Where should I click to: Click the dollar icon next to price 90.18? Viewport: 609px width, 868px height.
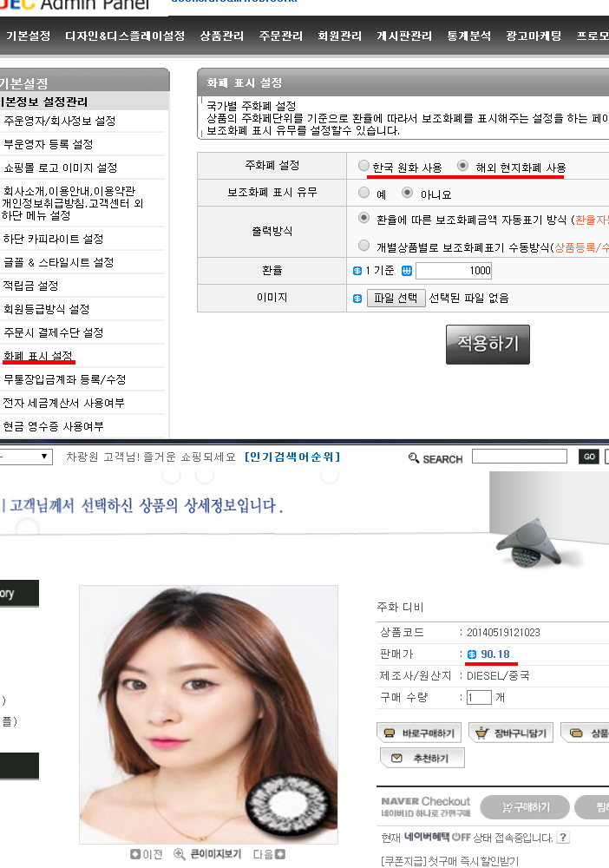pos(471,654)
